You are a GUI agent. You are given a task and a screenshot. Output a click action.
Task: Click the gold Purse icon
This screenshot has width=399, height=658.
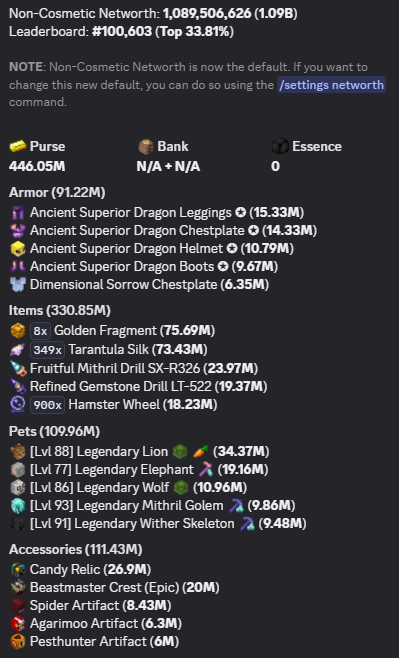(x=17, y=146)
